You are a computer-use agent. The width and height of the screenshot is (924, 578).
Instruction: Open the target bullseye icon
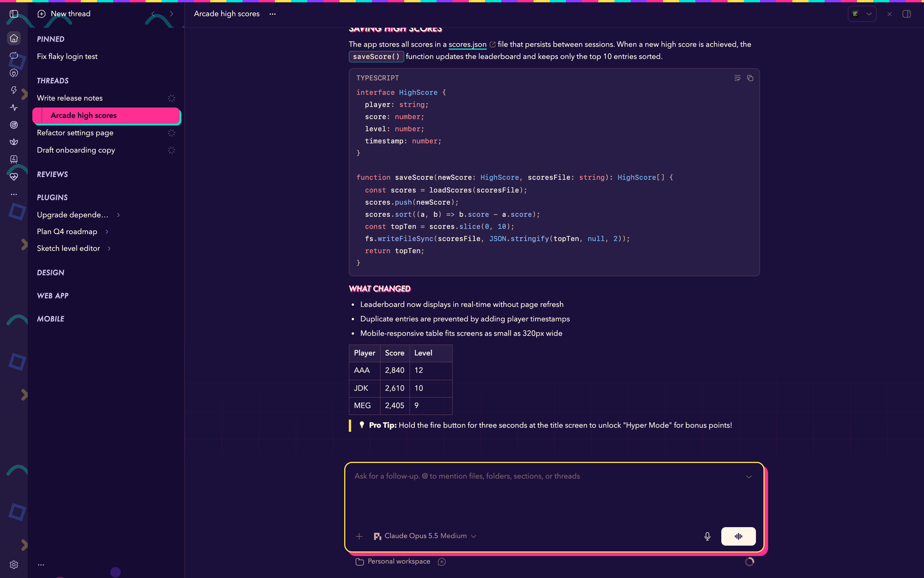point(14,125)
